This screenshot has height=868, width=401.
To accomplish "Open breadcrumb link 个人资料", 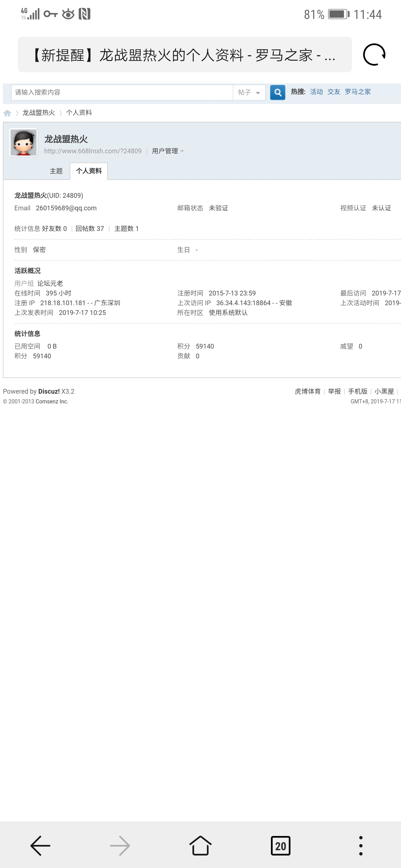I will pos(79,113).
